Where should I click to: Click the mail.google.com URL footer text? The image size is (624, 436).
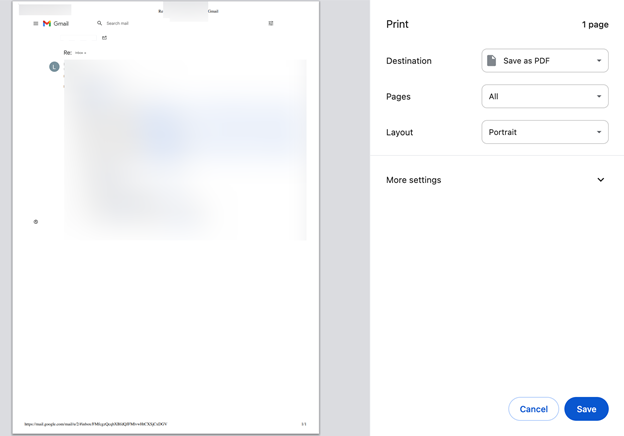click(x=96, y=424)
